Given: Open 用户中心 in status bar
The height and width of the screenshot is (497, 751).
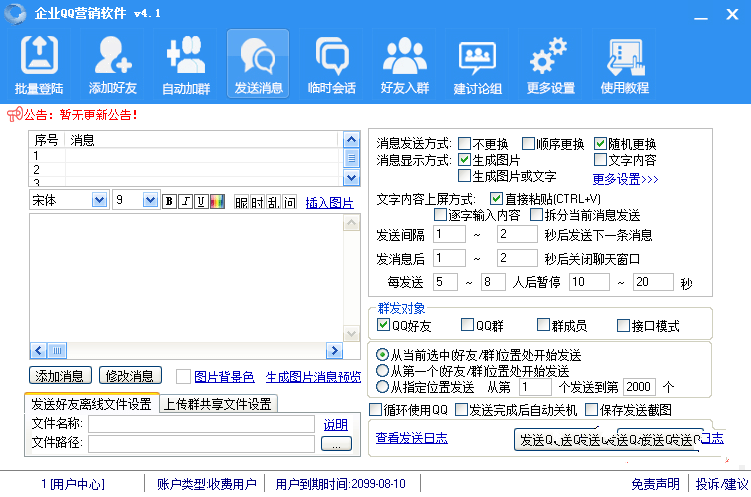Looking at the screenshot, I should tap(73, 484).
